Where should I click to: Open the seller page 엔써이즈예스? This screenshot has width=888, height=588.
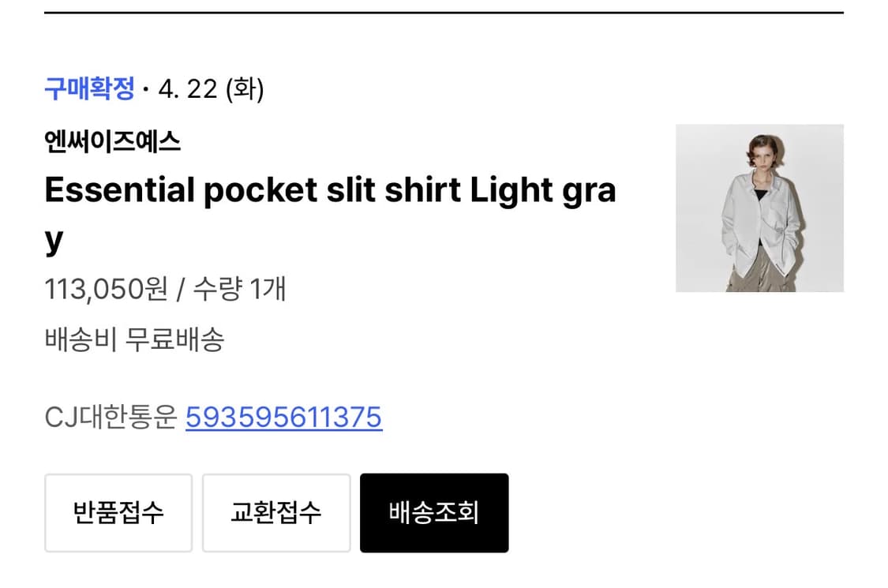[113, 141]
